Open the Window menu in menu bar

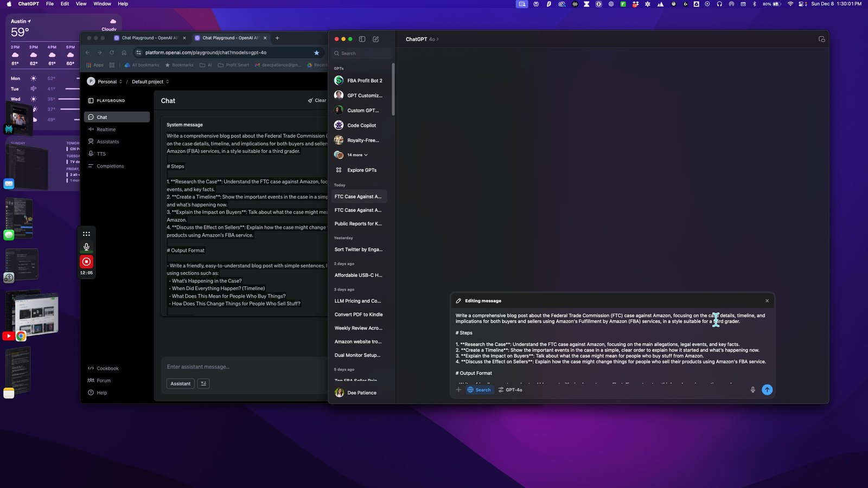pyautogui.click(x=102, y=4)
